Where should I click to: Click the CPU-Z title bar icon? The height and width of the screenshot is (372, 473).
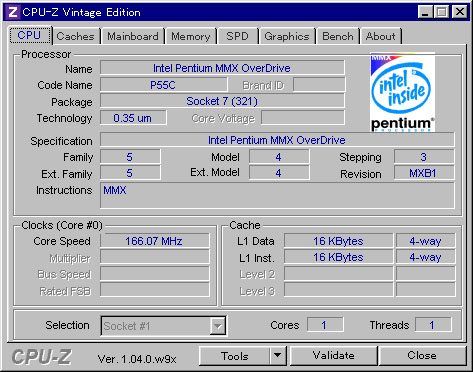(x=13, y=12)
